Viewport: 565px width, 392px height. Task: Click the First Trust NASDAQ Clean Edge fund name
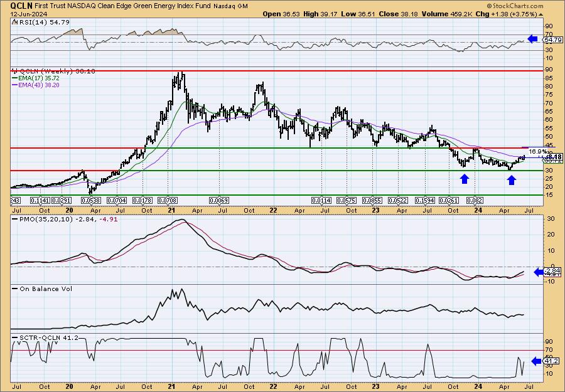click(x=123, y=6)
